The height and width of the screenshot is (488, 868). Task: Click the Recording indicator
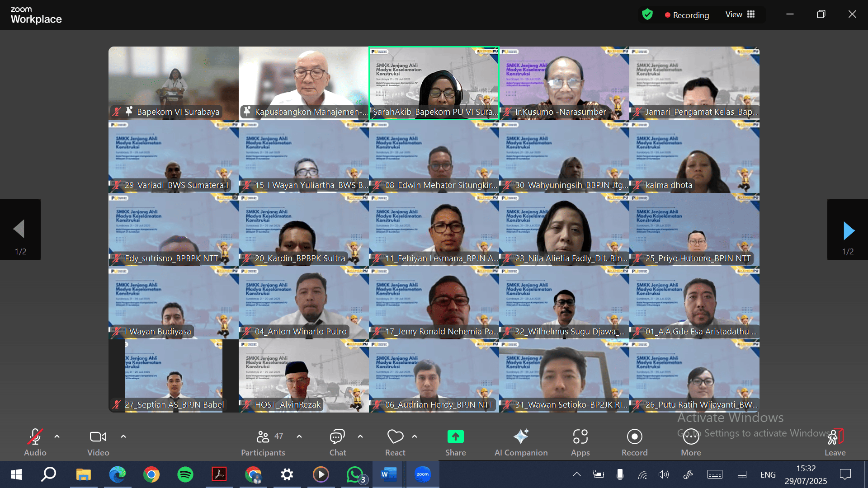tap(687, 15)
